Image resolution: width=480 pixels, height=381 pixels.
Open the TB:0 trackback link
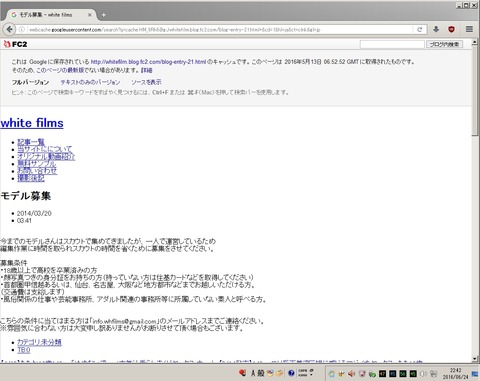24,350
